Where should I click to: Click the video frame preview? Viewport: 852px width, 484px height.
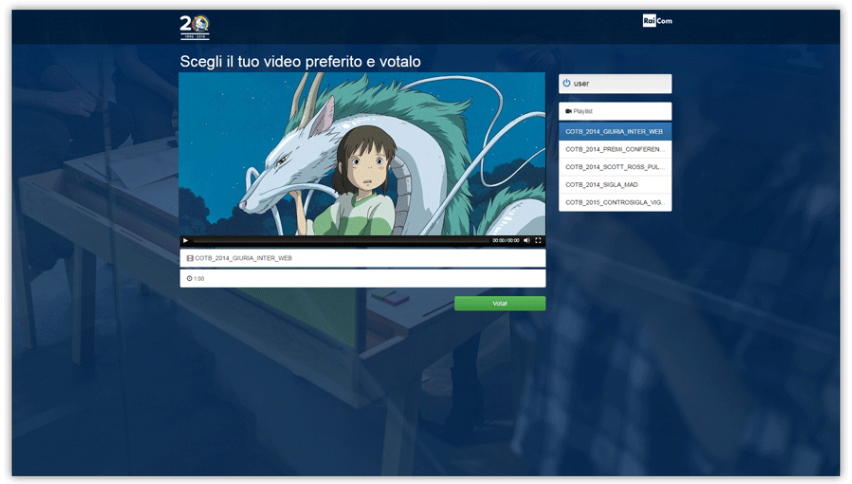362,154
